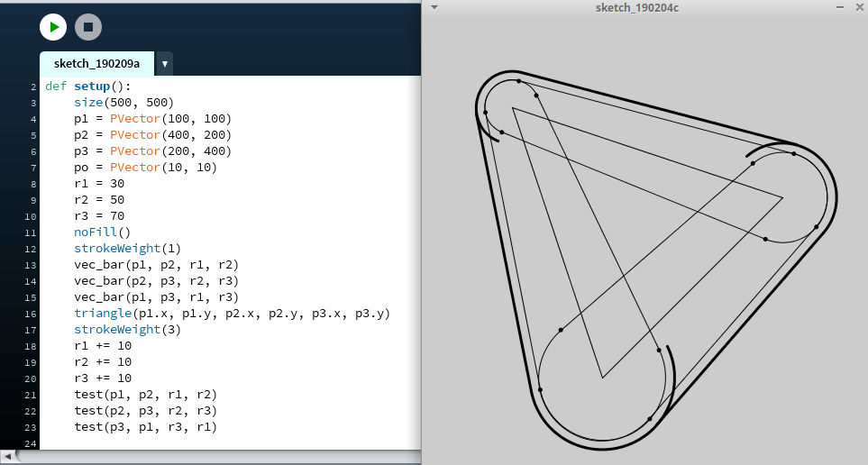Screen dimensions: 868x465
Task: Click the editor's horizontal scrollbar track
Action: click(216, 457)
